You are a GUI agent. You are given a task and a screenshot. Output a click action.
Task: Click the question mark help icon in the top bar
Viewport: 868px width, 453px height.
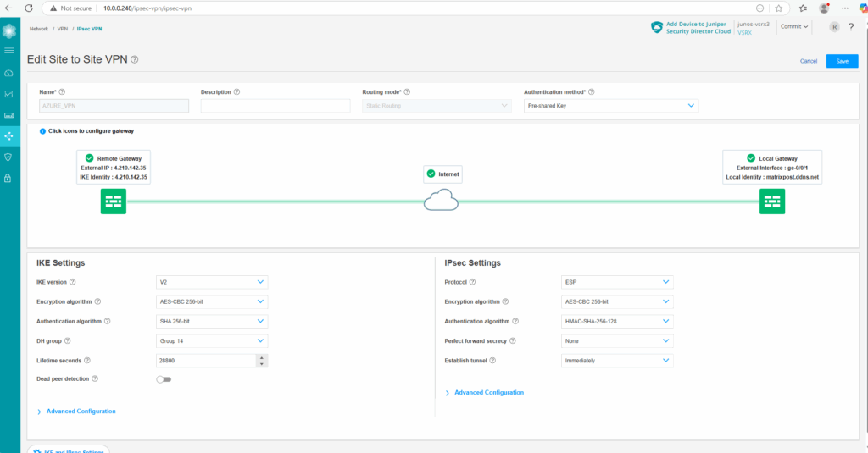point(851,26)
